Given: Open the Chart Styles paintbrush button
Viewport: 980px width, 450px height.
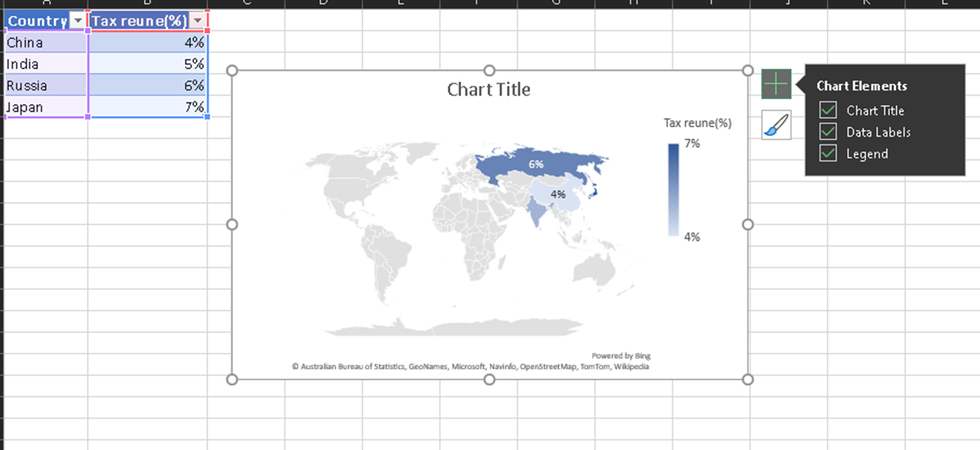Looking at the screenshot, I should pyautogui.click(x=776, y=125).
